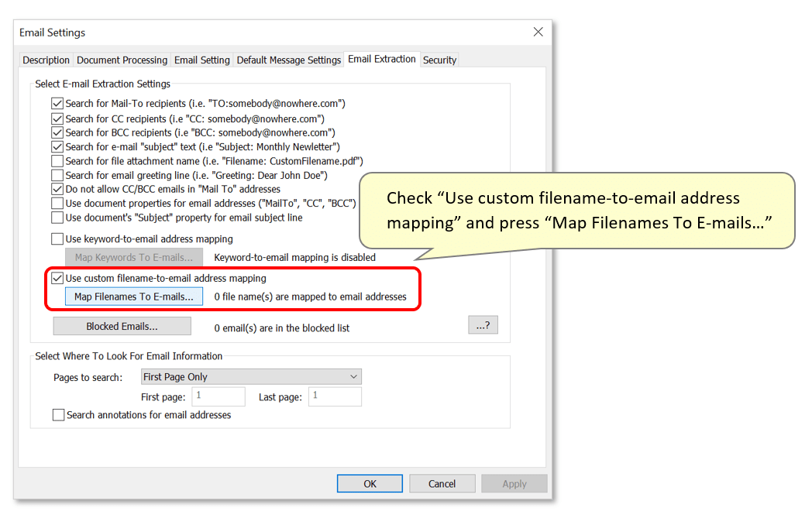This screenshot has height=518, width=812.
Task: Enable Use document properties for email addresses
Action: 57,204
